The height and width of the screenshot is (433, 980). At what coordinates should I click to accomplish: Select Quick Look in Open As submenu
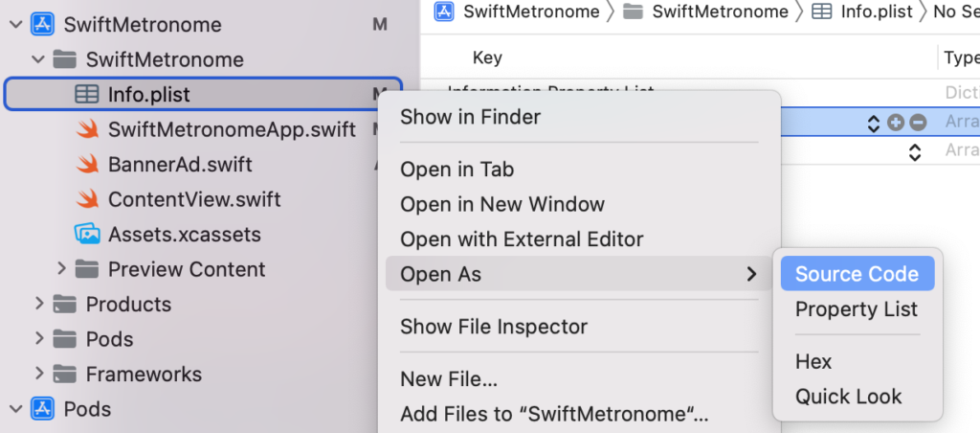pos(848,397)
